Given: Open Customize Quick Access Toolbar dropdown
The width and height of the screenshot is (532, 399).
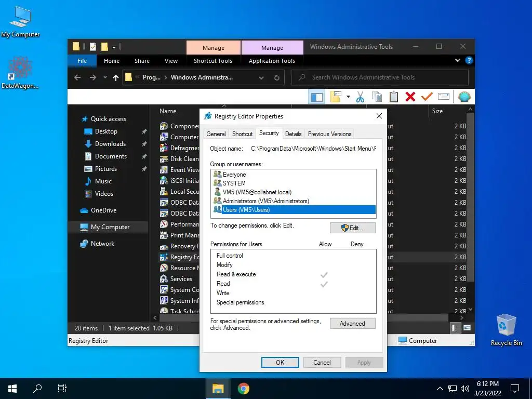Looking at the screenshot, I should coord(114,47).
